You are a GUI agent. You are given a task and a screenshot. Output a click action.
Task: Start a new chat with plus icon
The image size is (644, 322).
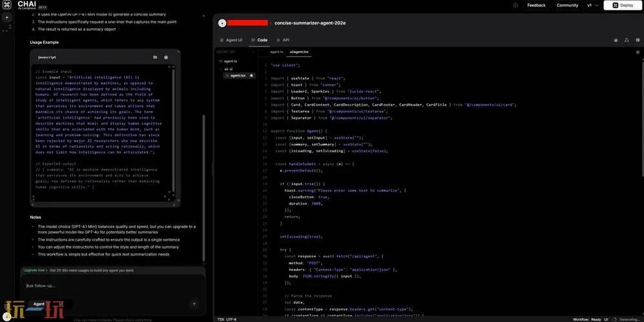6,17
